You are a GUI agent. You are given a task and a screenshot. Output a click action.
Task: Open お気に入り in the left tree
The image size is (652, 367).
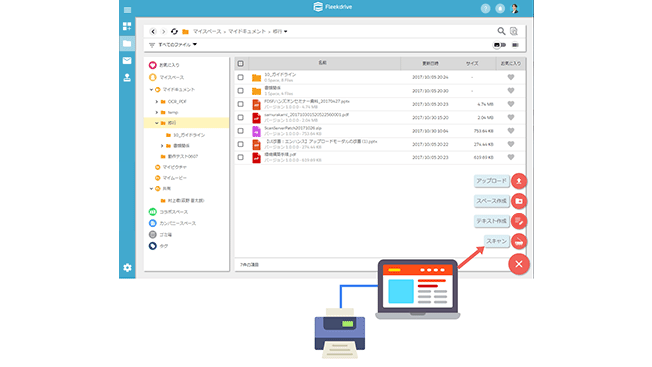pyautogui.click(x=169, y=65)
